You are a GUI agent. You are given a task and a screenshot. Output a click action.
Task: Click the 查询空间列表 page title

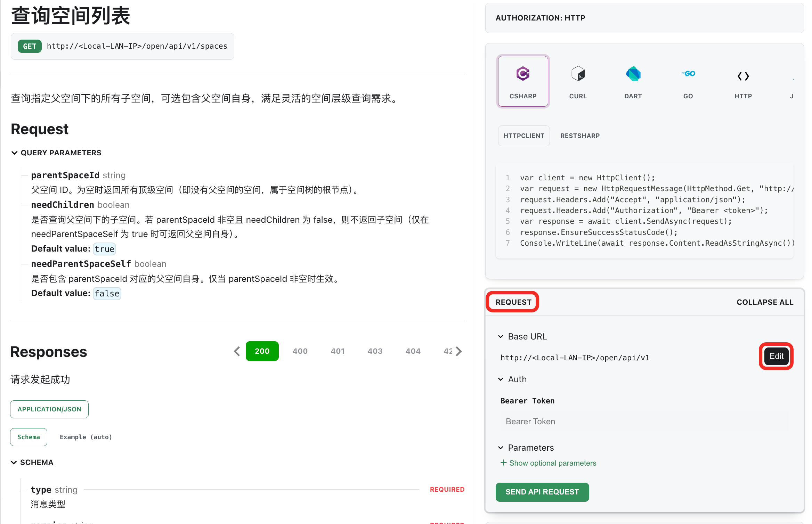pos(71,16)
